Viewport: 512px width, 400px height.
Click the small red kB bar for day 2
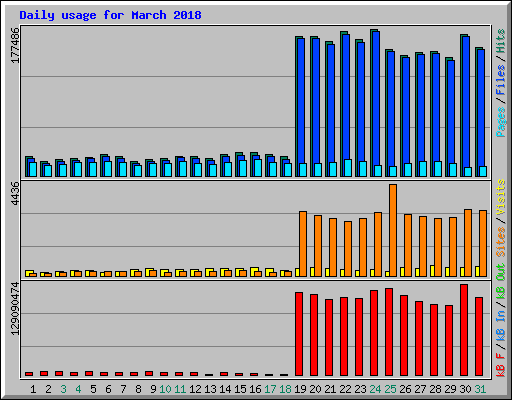44,374
